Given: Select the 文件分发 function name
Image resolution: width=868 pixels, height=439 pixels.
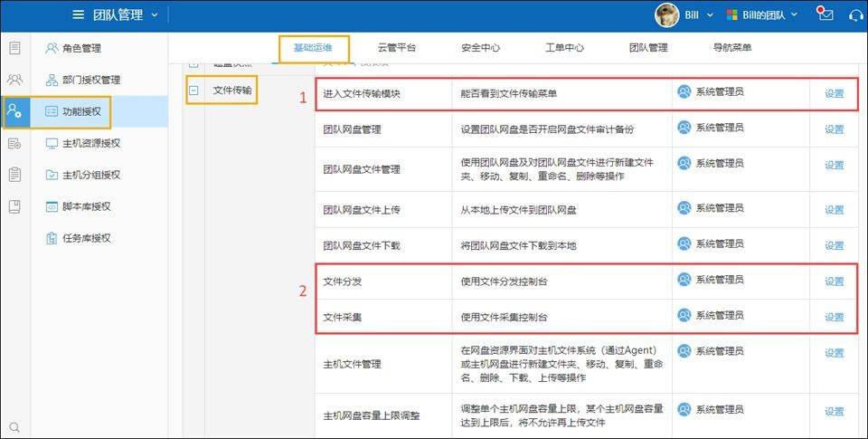Looking at the screenshot, I should (x=343, y=281).
